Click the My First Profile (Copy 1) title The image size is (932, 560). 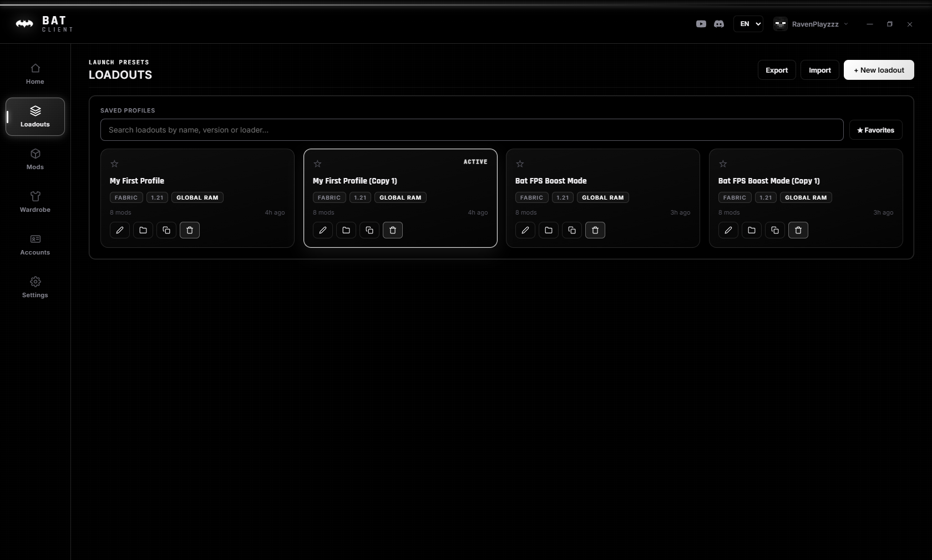[355, 181]
